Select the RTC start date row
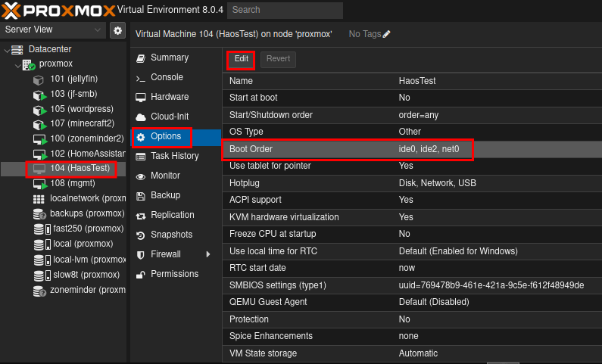The height and width of the screenshot is (364, 602). pos(412,269)
